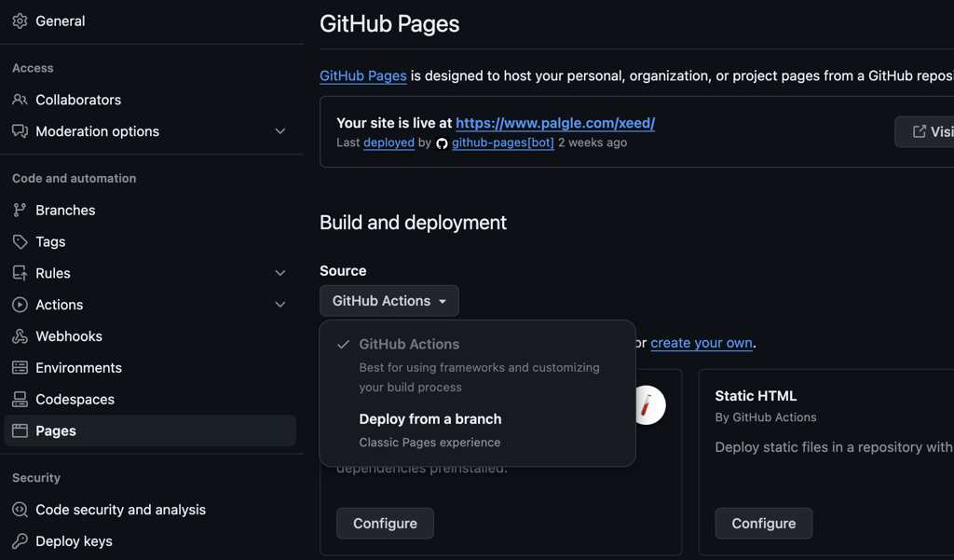Select GitHub Actions option in source menu
Viewport: 954px width, 560px height.
click(478, 364)
